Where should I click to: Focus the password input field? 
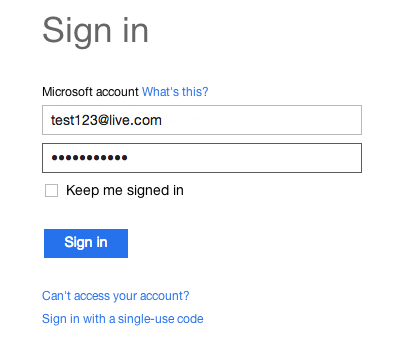202,158
